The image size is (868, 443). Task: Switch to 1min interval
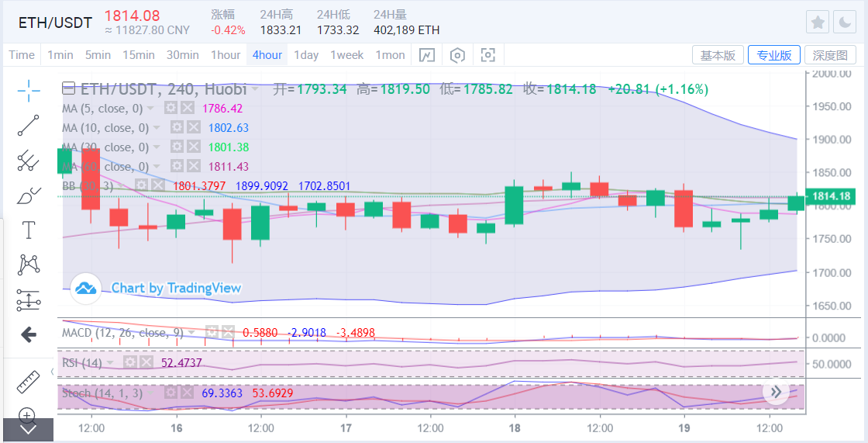point(60,55)
